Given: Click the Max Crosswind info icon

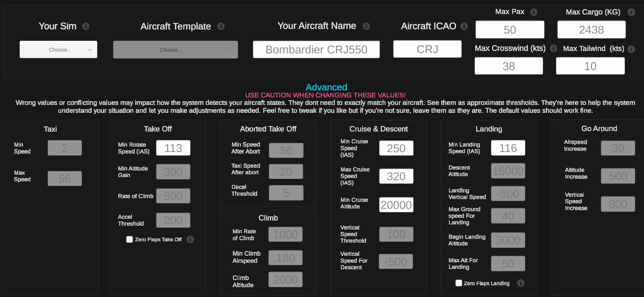Looking at the screenshot, I should coord(553,48).
